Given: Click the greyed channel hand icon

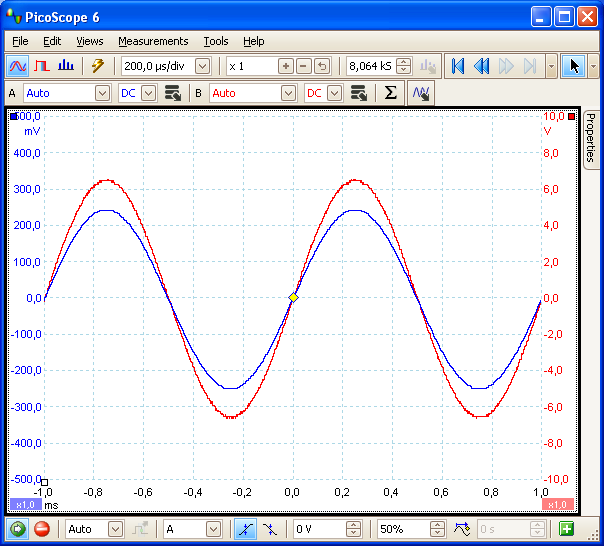Looking at the screenshot, I should (428, 66).
